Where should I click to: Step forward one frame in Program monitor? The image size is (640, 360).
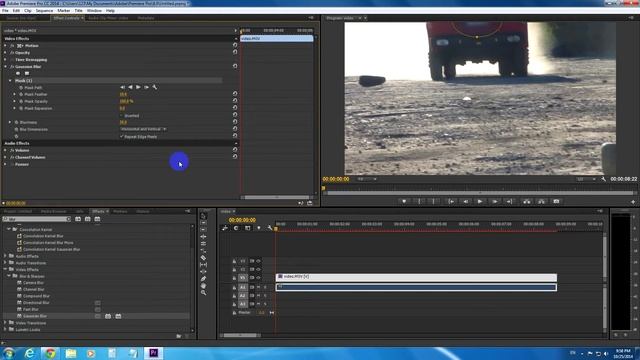point(495,201)
